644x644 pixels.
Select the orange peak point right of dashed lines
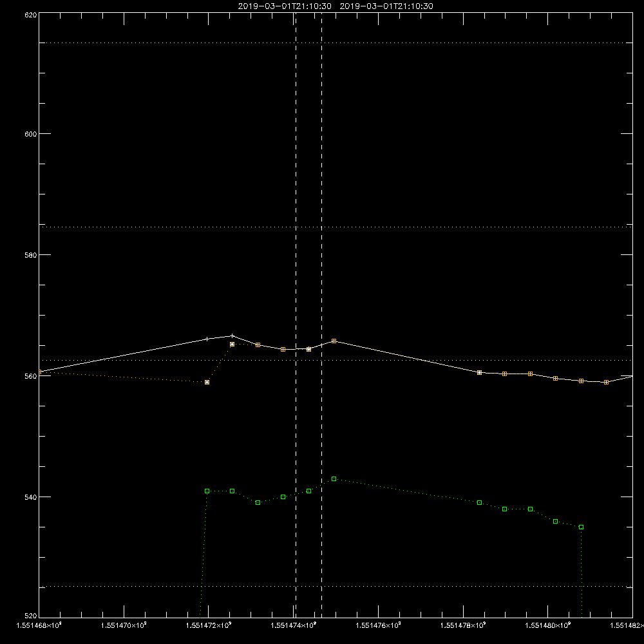click(x=334, y=341)
